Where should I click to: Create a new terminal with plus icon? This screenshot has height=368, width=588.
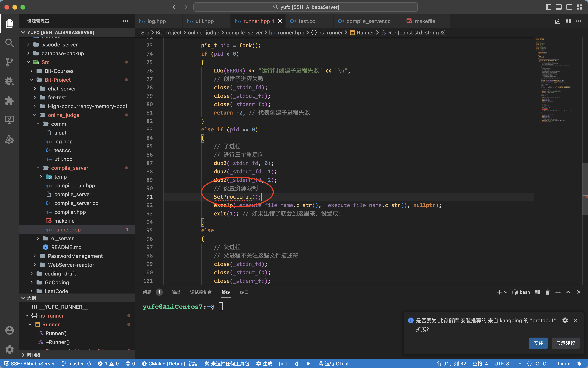pyautogui.click(x=499, y=292)
